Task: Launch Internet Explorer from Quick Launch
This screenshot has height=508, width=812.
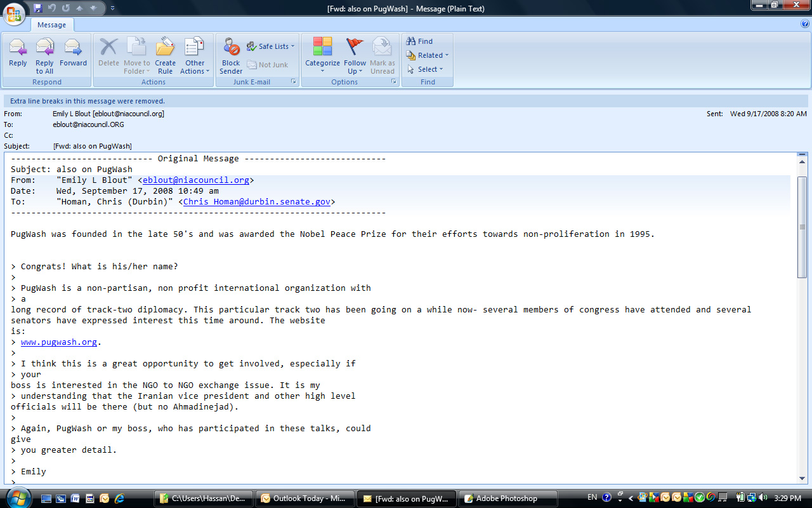Action: tap(119, 498)
